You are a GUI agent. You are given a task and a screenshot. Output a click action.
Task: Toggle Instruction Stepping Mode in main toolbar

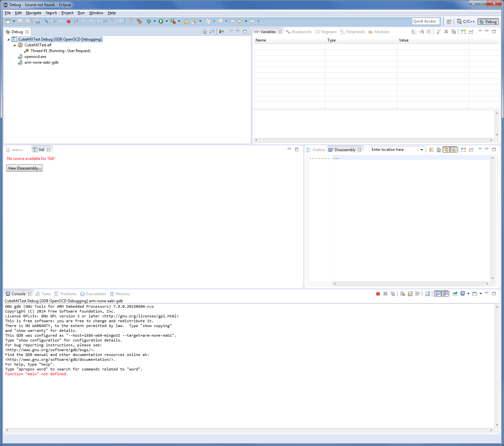[105, 21]
